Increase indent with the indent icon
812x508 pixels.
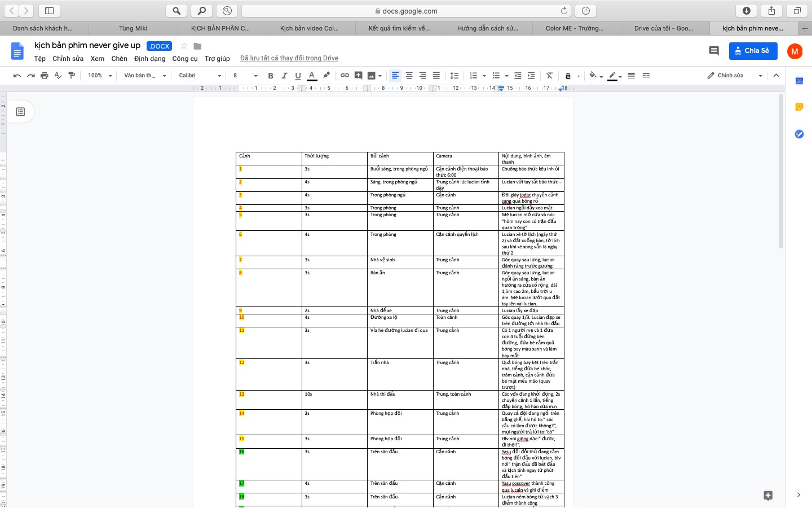tap(531, 76)
